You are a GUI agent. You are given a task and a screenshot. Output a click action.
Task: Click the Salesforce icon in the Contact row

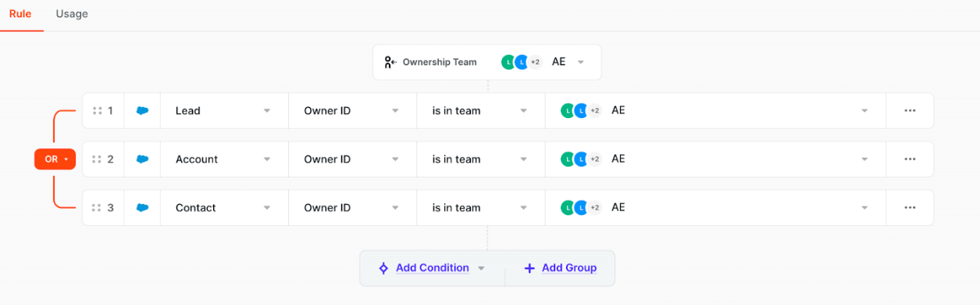pyautogui.click(x=142, y=208)
